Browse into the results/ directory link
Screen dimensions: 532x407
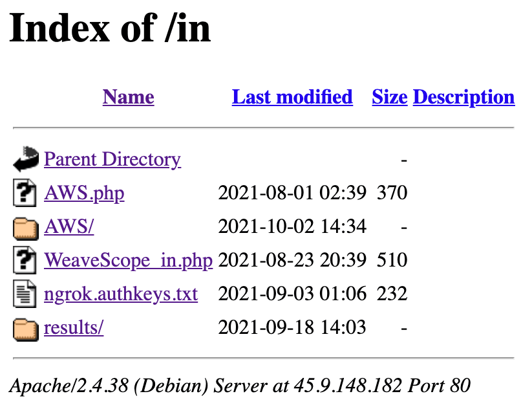pos(74,327)
